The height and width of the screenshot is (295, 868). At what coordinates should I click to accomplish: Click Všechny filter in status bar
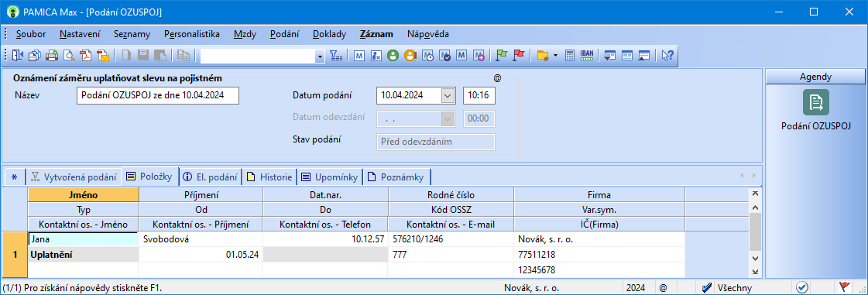click(x=735, y=288)
